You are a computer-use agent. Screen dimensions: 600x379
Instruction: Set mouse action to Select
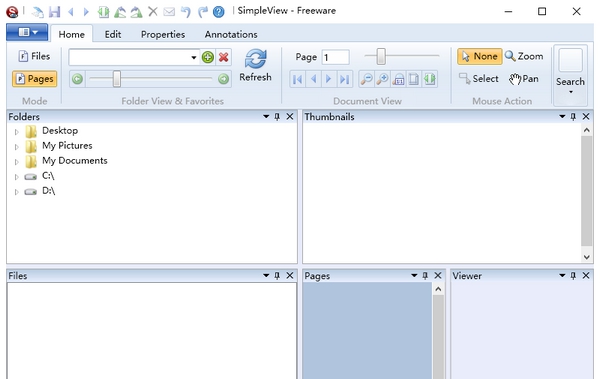click(x=479, y=79)
